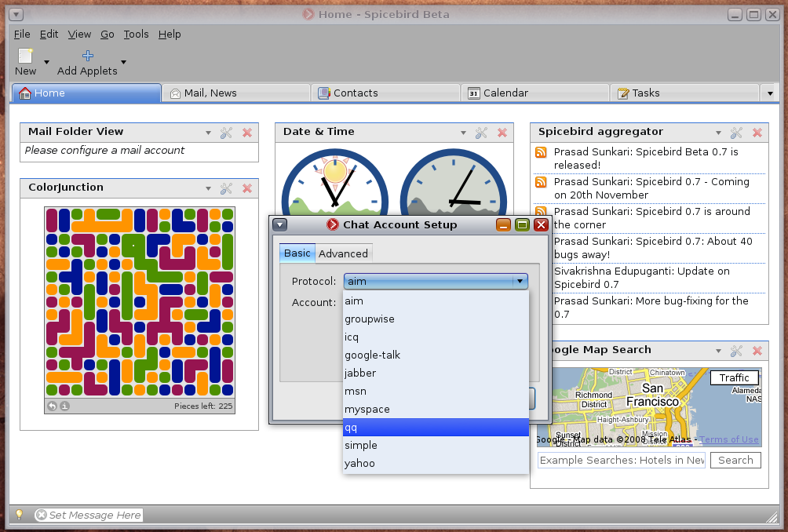Remove the Mail Folder View applet

click(247, 133)
